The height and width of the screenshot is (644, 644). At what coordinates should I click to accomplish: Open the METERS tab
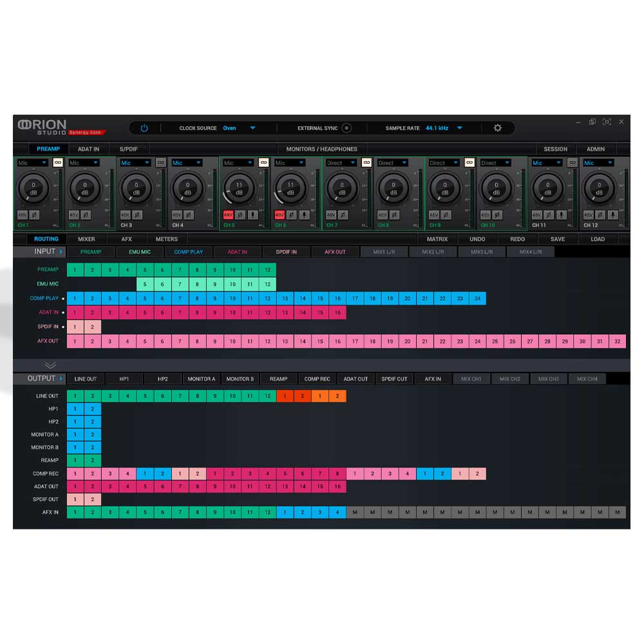166,239
